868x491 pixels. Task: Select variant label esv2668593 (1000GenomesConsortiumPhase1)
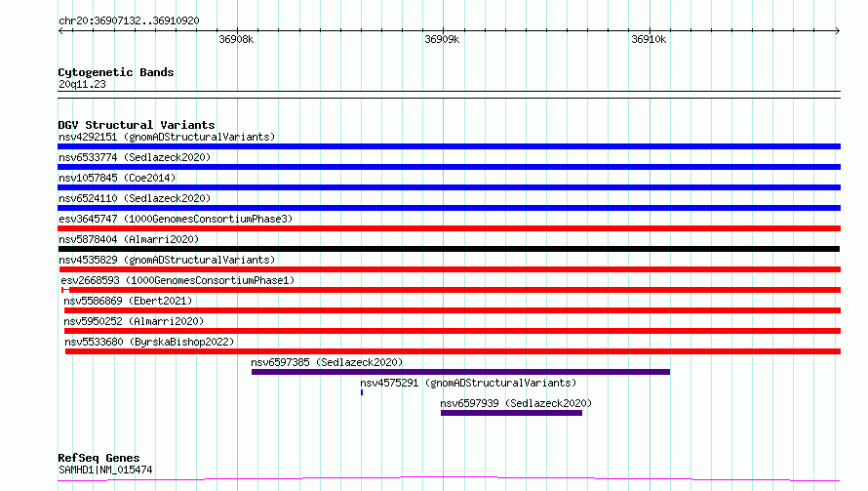tap(178, 280)
